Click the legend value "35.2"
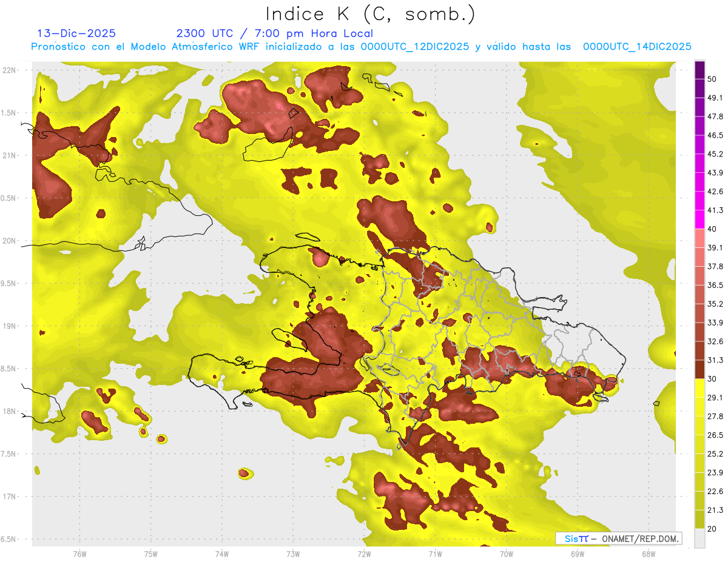Viewport: 728px width, 562px height. [x=715, y=304]
